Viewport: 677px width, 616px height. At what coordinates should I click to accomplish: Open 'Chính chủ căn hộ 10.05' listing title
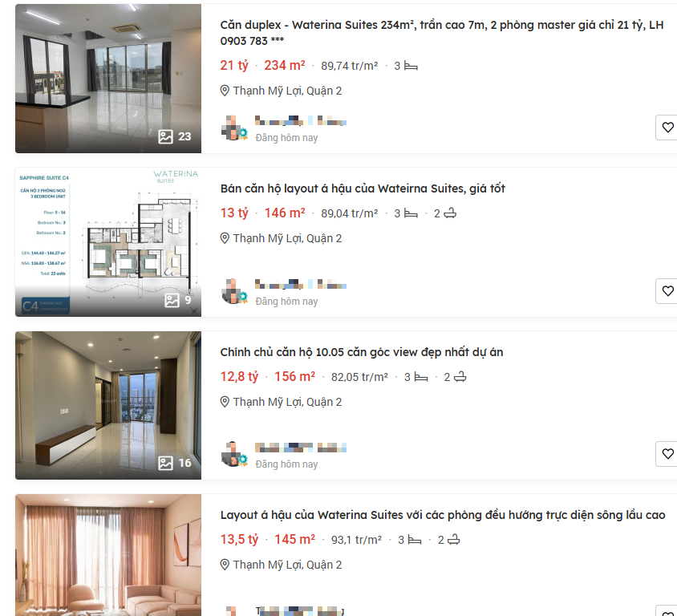coord(362,352)
